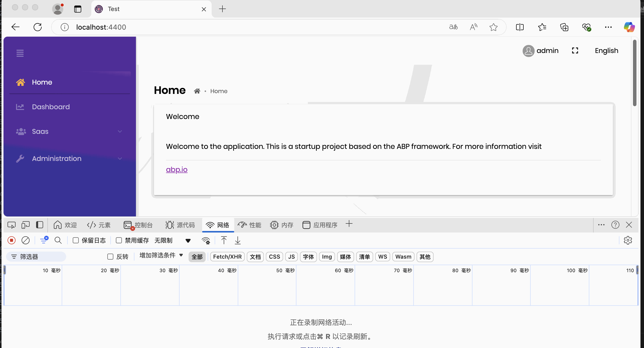Screen dimensions: 644x348
Task: Clear the network log
Action: click(x=26, y=240)
